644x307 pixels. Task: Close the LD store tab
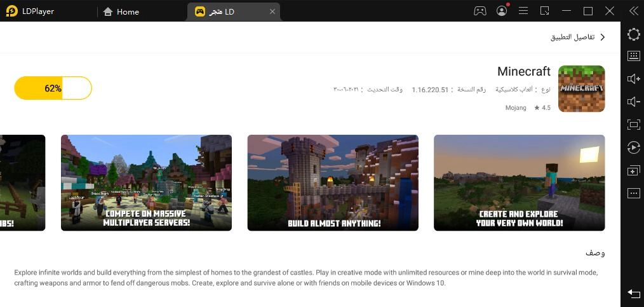click(272, 12)
